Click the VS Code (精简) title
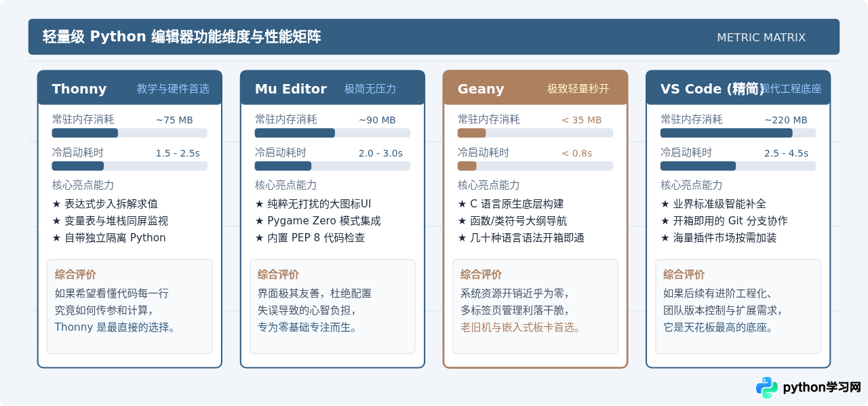 point(712,89)
